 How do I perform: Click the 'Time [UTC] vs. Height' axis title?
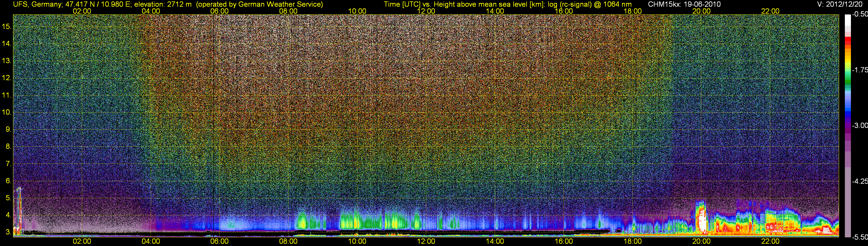pyautogui.click(x=424, y=4)
